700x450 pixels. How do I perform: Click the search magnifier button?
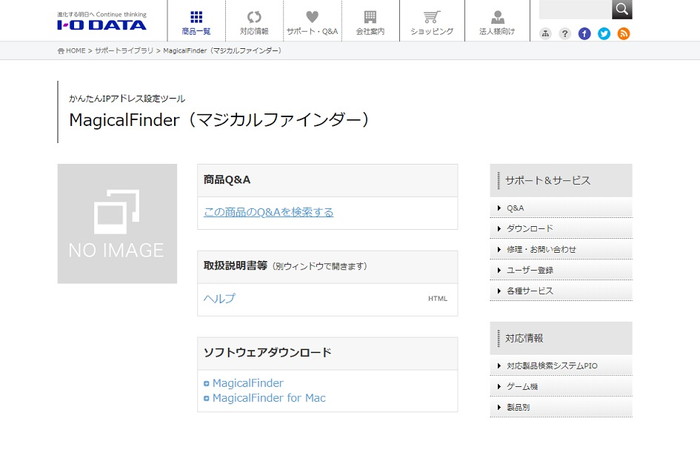pos(622,9)
